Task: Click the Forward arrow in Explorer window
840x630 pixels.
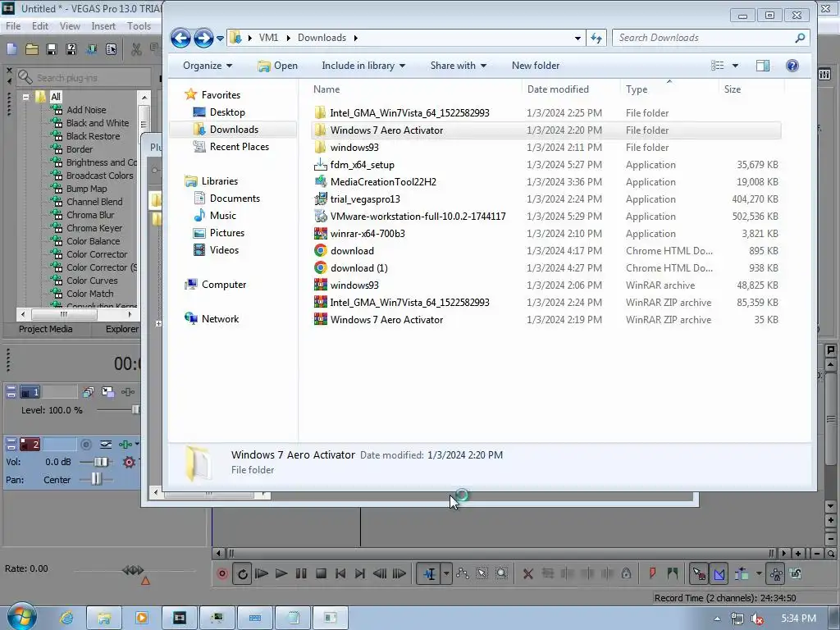Action: 203,38
